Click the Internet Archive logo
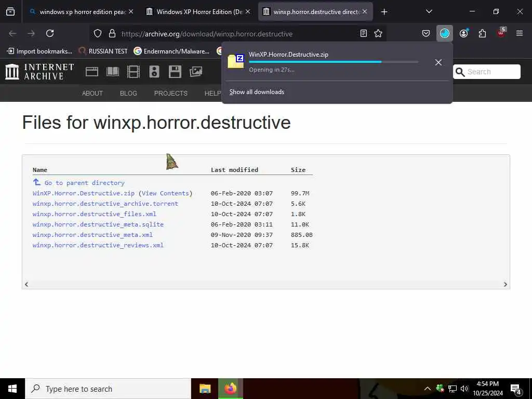 tap(39, 72)
